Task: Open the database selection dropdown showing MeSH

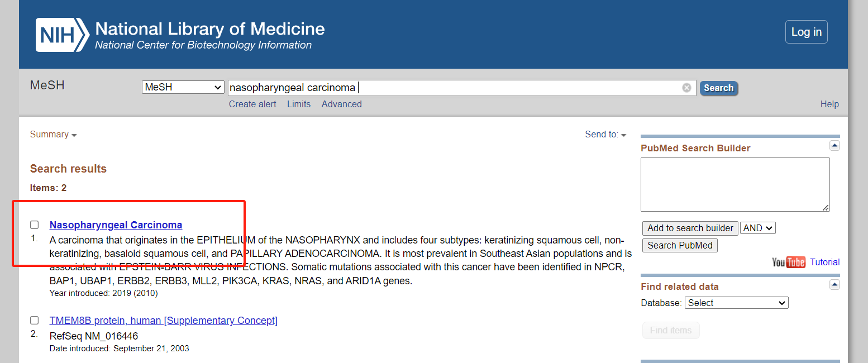Action: point(183,87)
